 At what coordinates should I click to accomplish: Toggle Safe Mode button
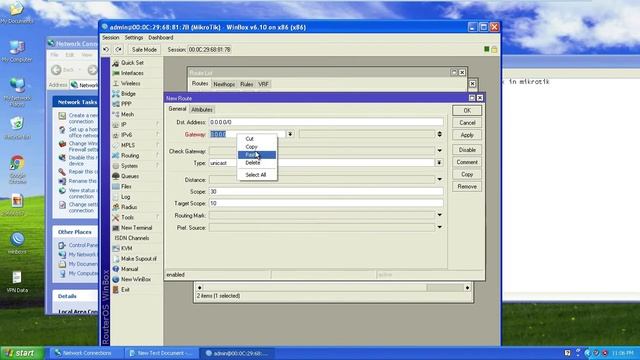click(144, 49)
